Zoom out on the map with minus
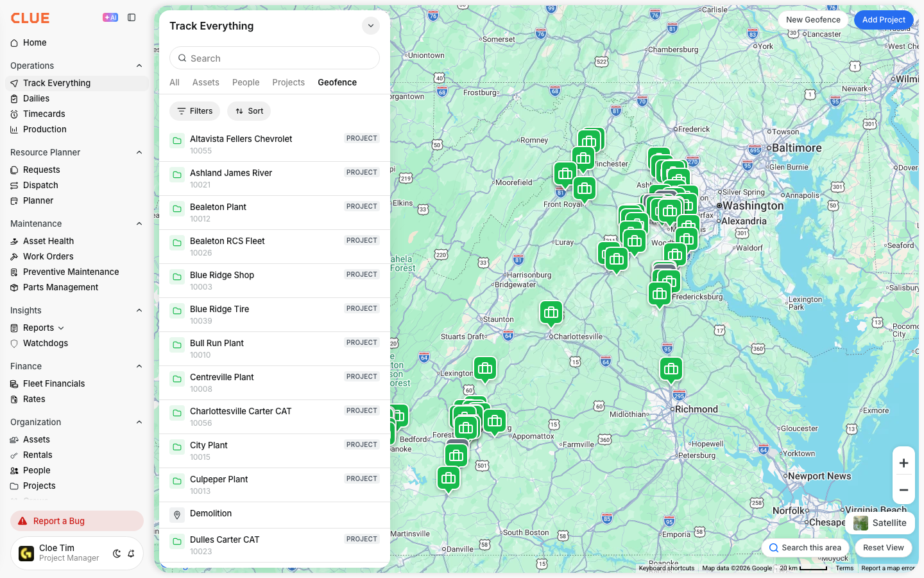 [903, 490]
